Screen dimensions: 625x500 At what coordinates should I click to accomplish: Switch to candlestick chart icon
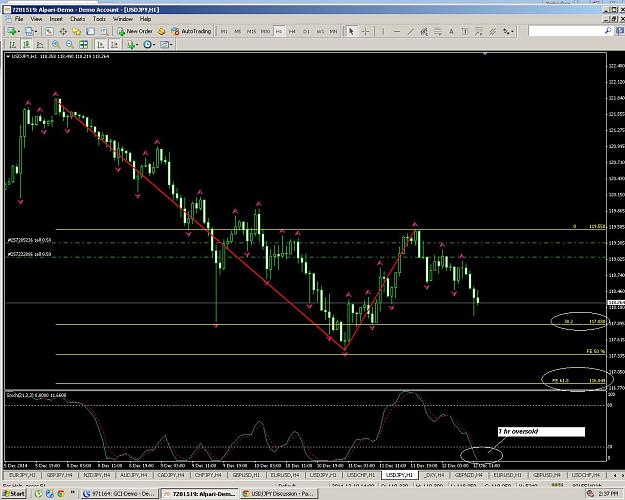pyautogui.click(x=26, y=45)
